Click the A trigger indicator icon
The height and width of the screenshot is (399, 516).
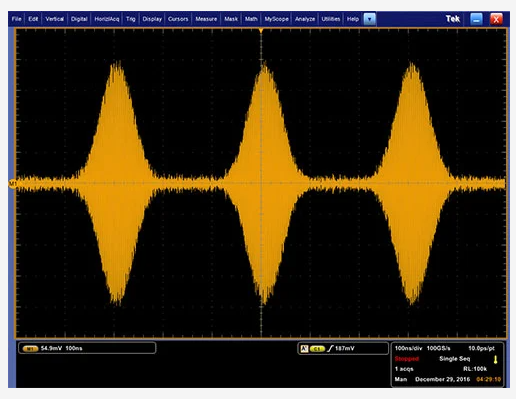[304, 349]
